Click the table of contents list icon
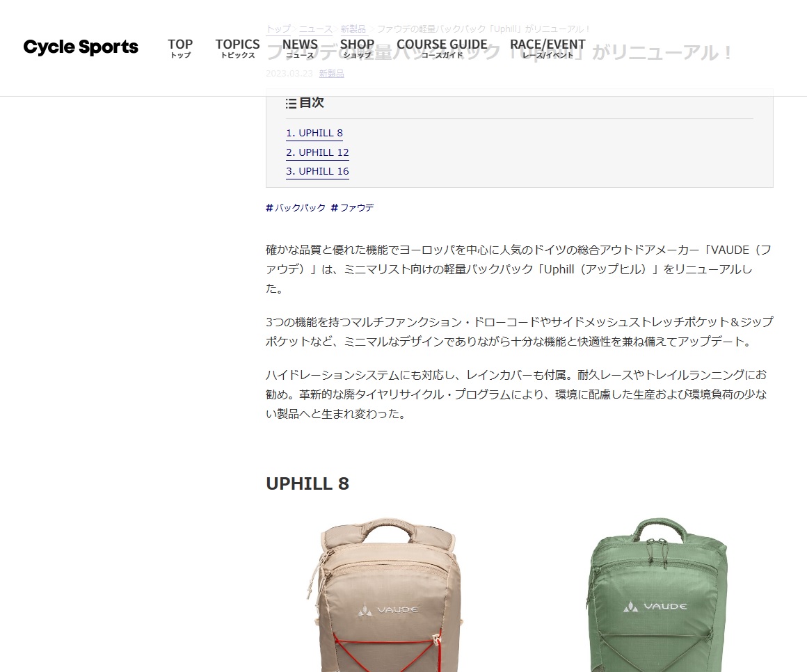The height and width of the screenshot is (672, 807). (291, 104)
